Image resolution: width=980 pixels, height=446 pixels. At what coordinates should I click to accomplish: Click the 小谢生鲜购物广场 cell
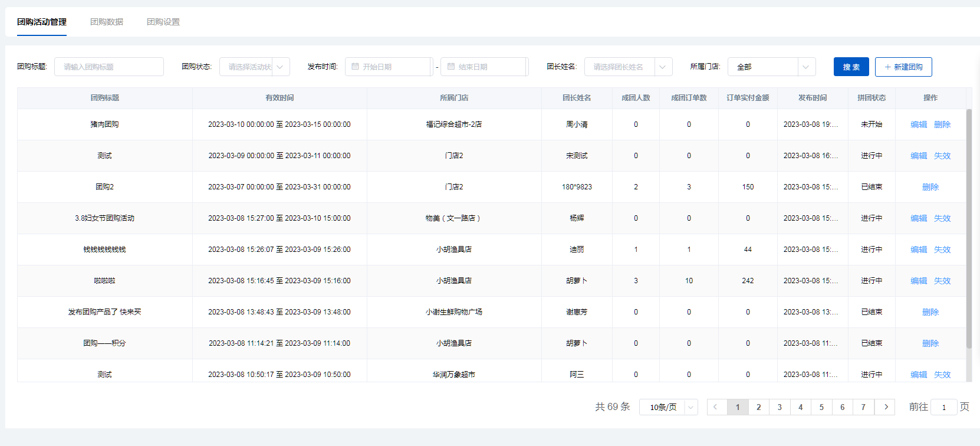click(454, 312)
